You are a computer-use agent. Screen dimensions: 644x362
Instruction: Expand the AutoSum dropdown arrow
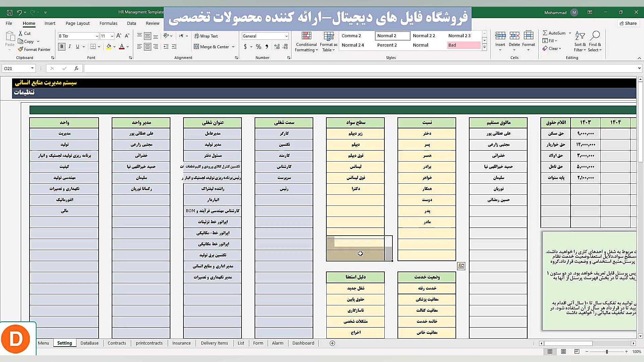click(x=570, y=33)
